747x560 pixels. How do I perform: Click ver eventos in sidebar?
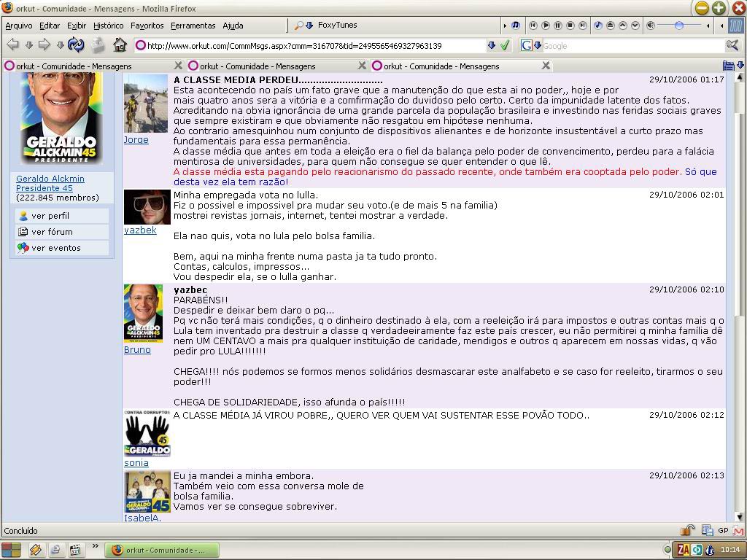coord(62,248)
